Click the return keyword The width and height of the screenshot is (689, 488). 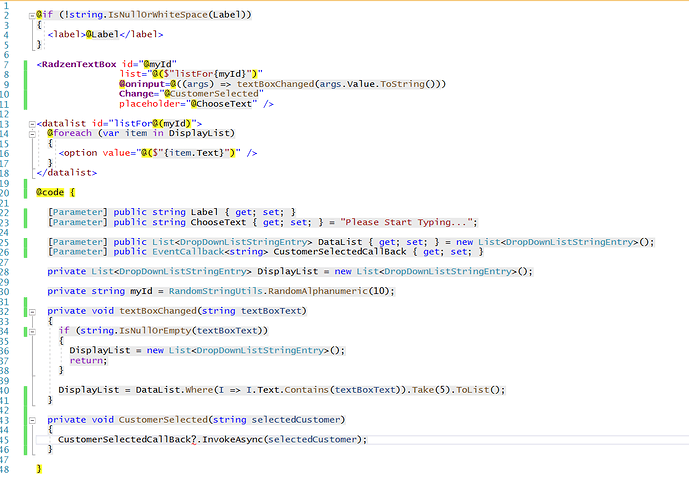pyautogui.click(x=86, y=360)
